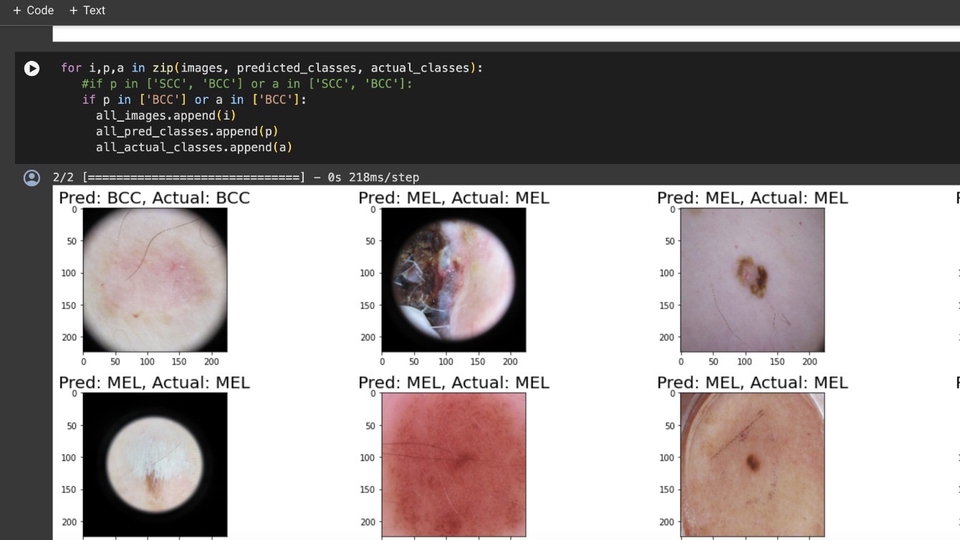The image size is (960, 540).
Task: Click the output user avatar icon
Action: click(32, 178)
